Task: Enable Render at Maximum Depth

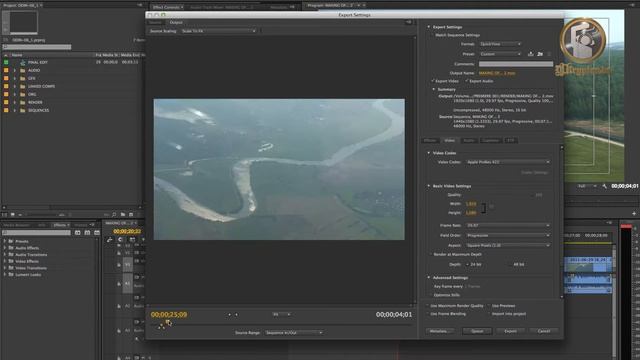Action: click(x=430, y=254)
